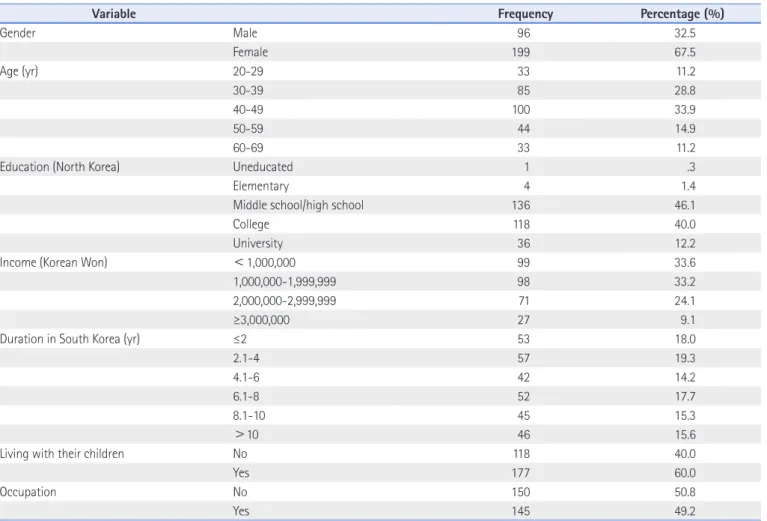Image resolution: width=767 pixels, height=521 pixels.
Task: Select frequency '96' for Male
Action: pyautogui.click(x=523, y=33)
